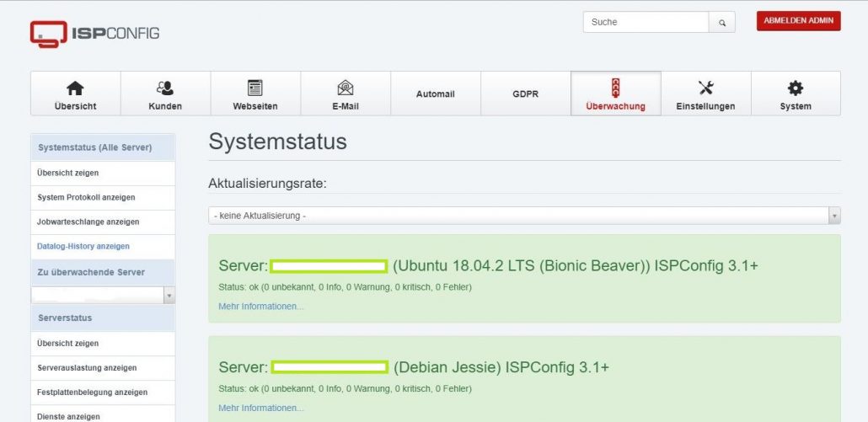Open the System gear icon
The image size is (868, 422).
click(795, 88)
